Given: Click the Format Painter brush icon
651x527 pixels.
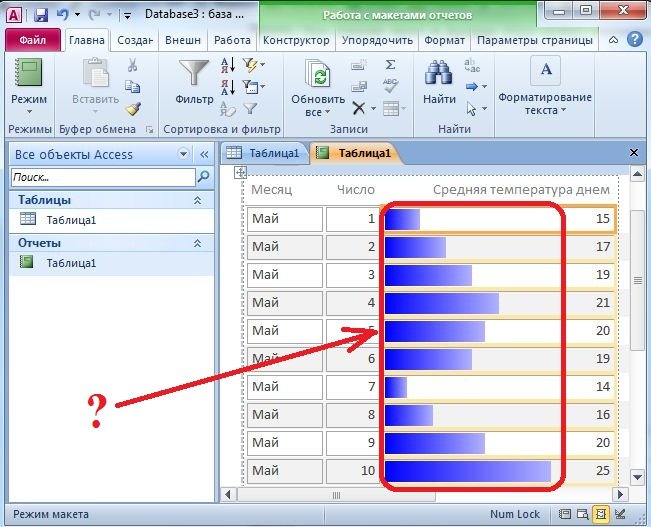Looking at the screenshot, I should [x=133, y=109].
